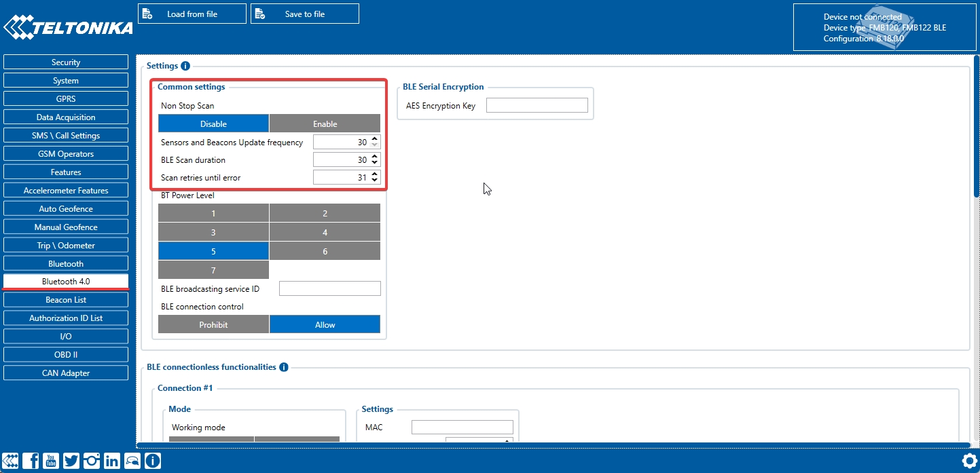Open the Teltonika Facebook page icon
Image resolution: width=980 pixels, height=473 pixels.
pyautogui.click(x=31, y=461)
